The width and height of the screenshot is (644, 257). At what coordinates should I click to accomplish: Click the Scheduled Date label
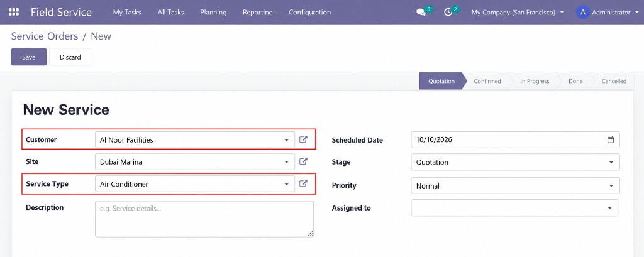(357, 140)
